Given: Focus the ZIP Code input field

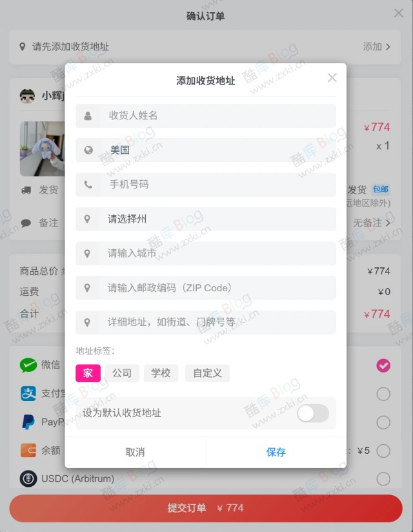Looking at the screenshot, I should (206, 288).
